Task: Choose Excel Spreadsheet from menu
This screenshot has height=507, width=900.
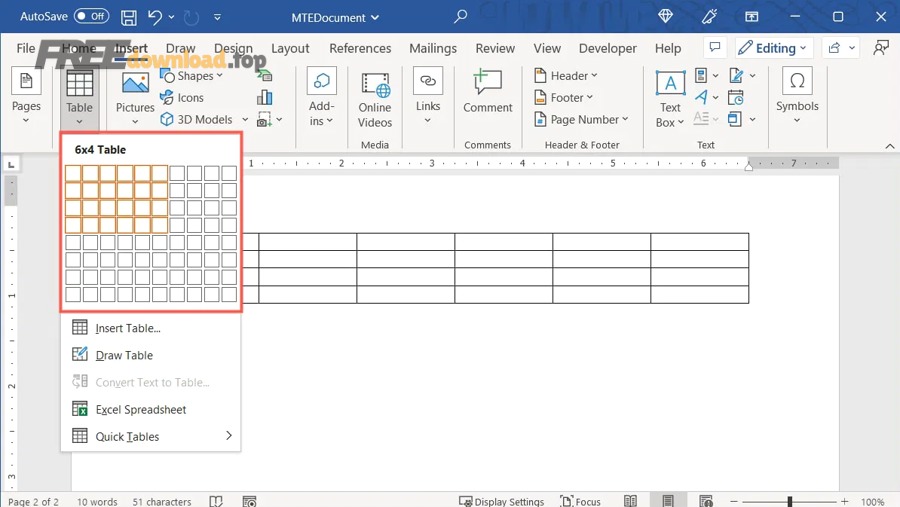Action: tap(150, 409)
